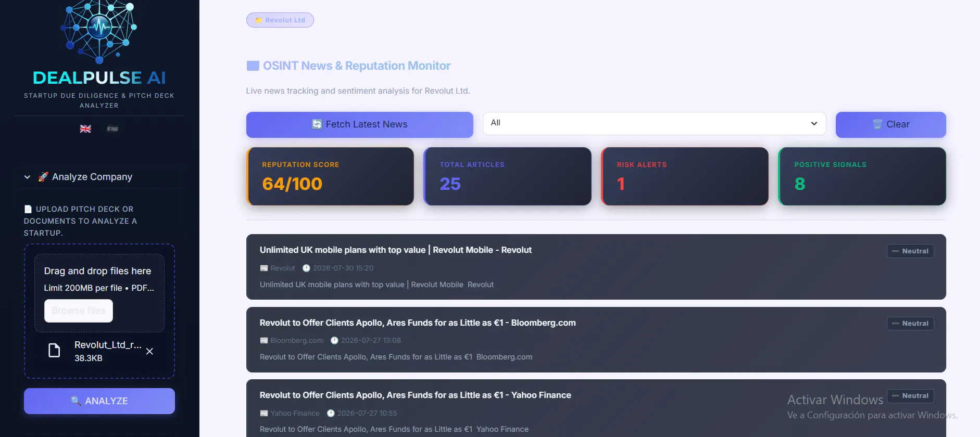This screenshot has height=437, width=980.
Task: Click Fetch Latest News button
Action: 360,124
